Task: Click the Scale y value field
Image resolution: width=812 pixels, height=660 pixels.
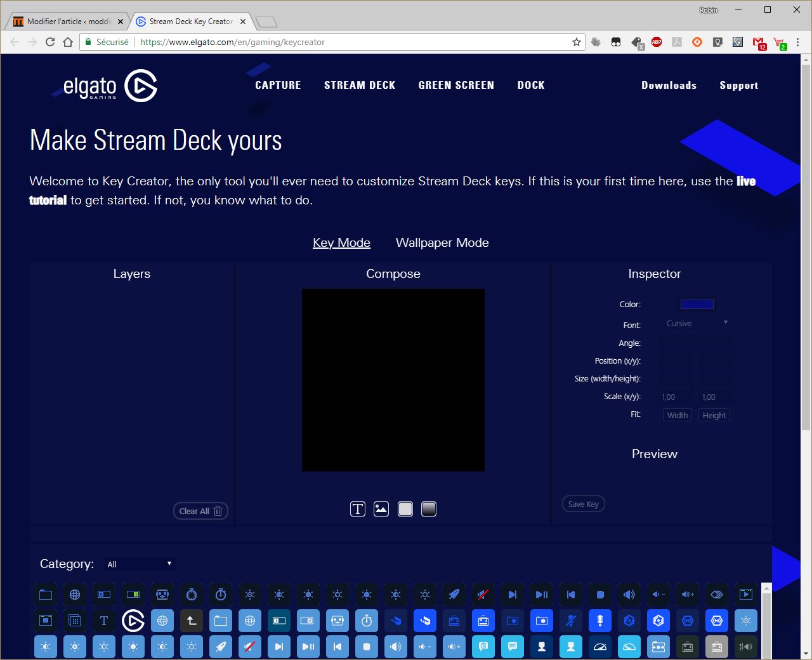Action: (717, 397)
